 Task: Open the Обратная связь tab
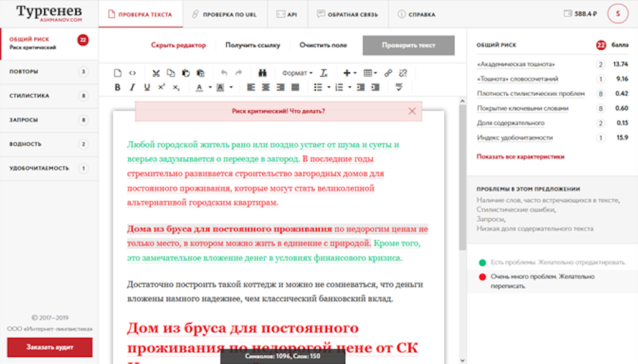(348, 14)
